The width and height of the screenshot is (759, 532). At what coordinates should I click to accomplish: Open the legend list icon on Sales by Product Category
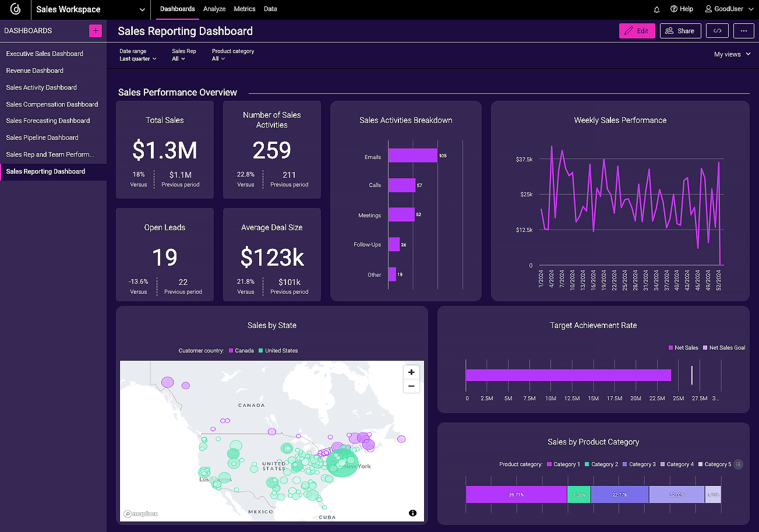click(738, 464)
